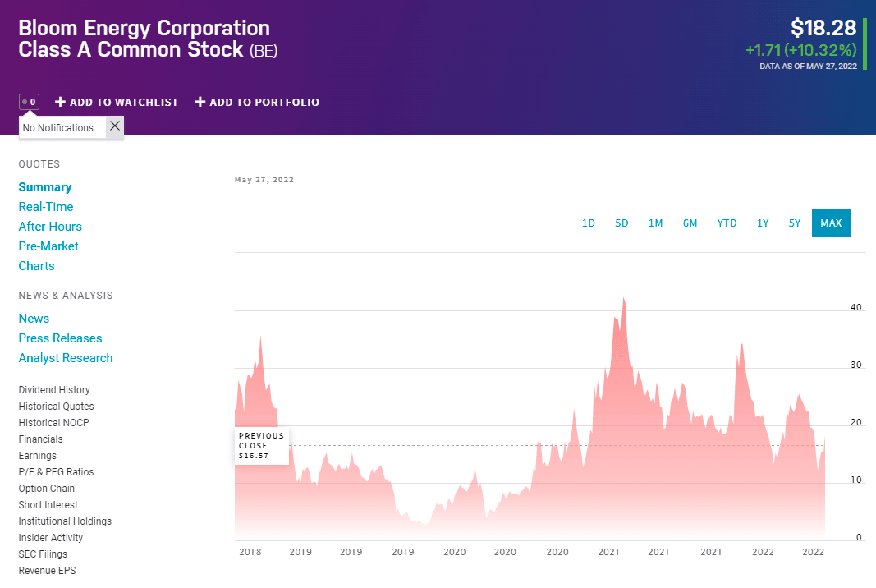876x588 pixels.
Task: Click the notifications bell counter icon
Action: (x=29, y=102)
